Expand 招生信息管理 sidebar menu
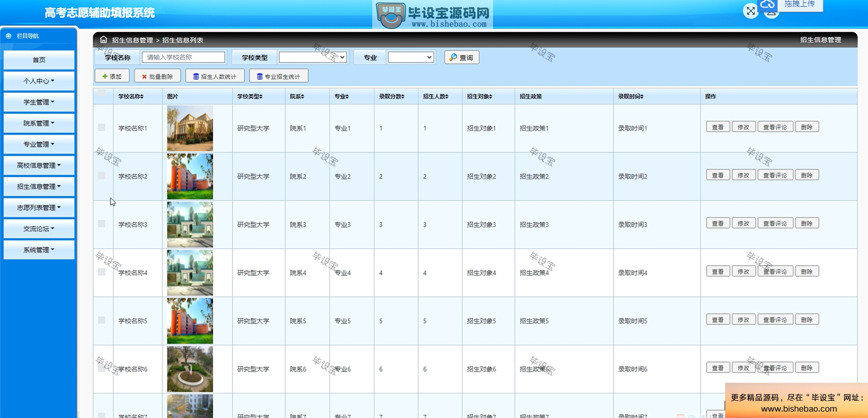Screen dimensions: 868x418 click(x=39, y=186)
